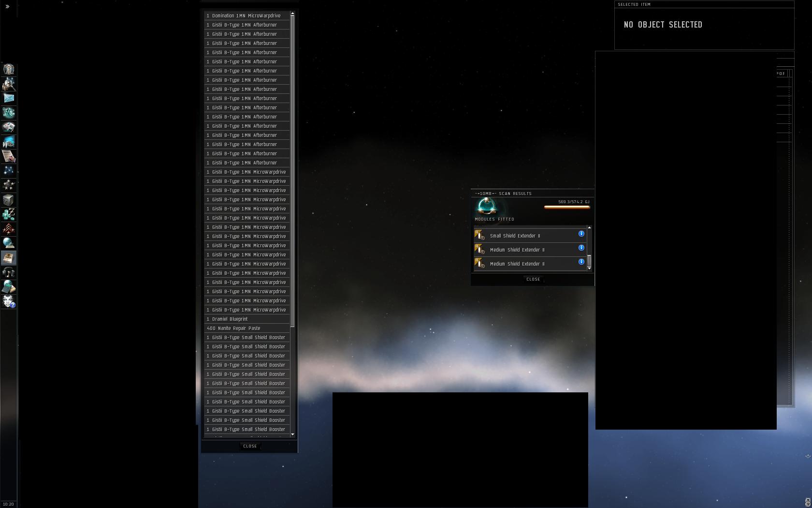Click the Modules Fitted scroll-down arrow

tap(589, 268)
